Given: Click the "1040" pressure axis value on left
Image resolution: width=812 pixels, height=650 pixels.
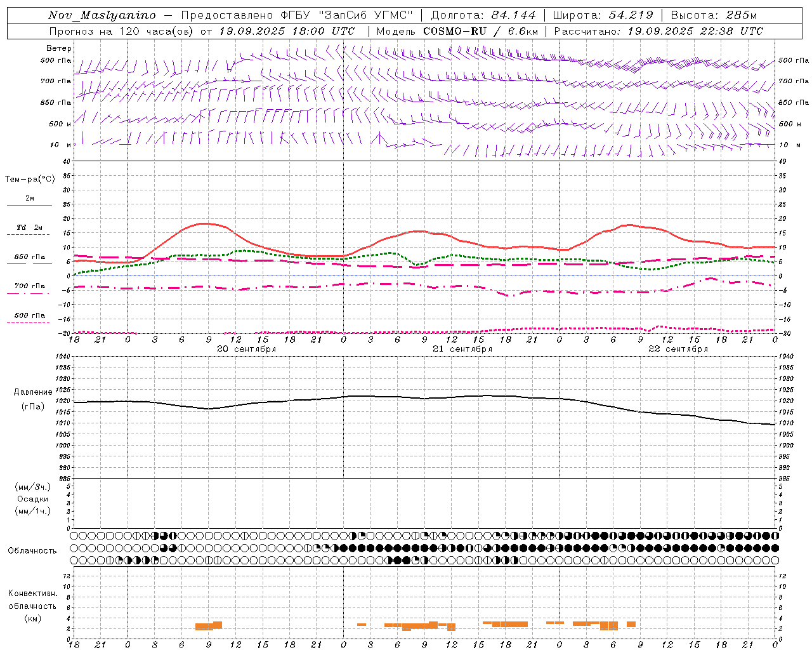Looking at the screenshot, I should 63,357.
